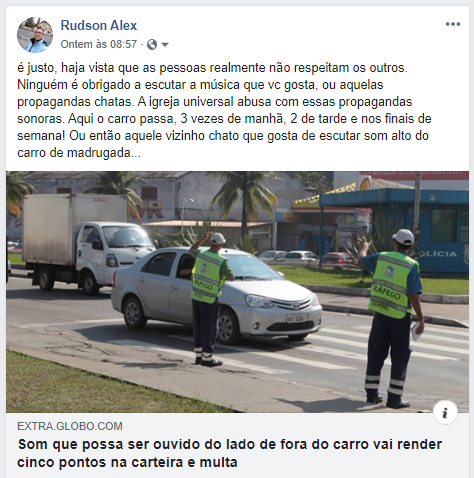The height and width of the screenshot is (478, 474).
Task: Open the link info "i" icon
Action: (x=445, y=413)
